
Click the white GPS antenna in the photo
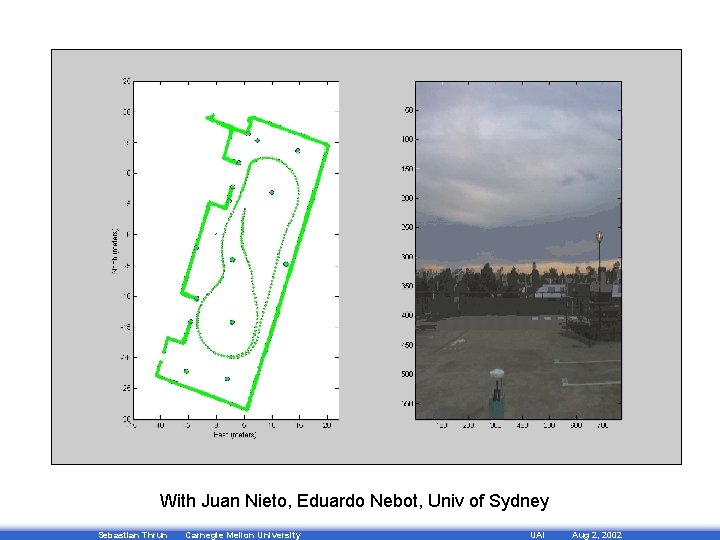tap(497, 373)
